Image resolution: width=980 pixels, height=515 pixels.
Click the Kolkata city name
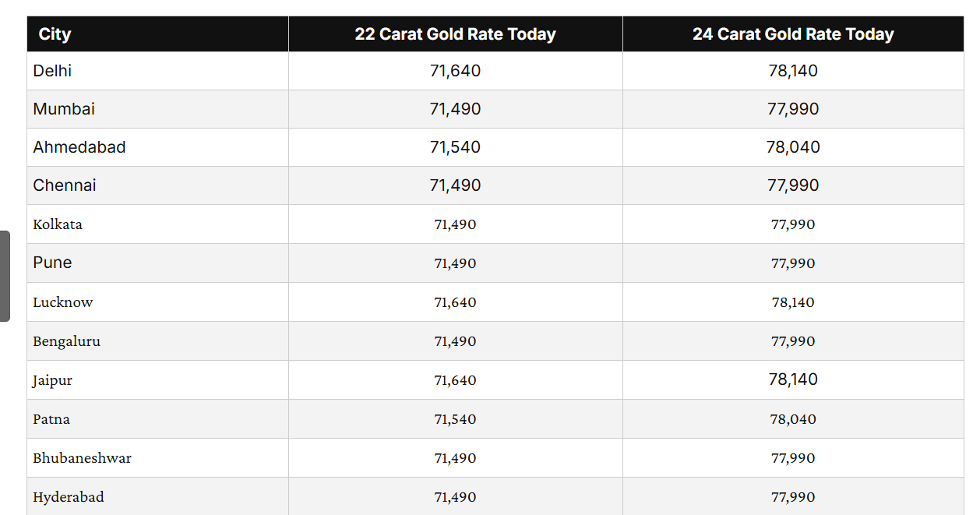(58, 224)
